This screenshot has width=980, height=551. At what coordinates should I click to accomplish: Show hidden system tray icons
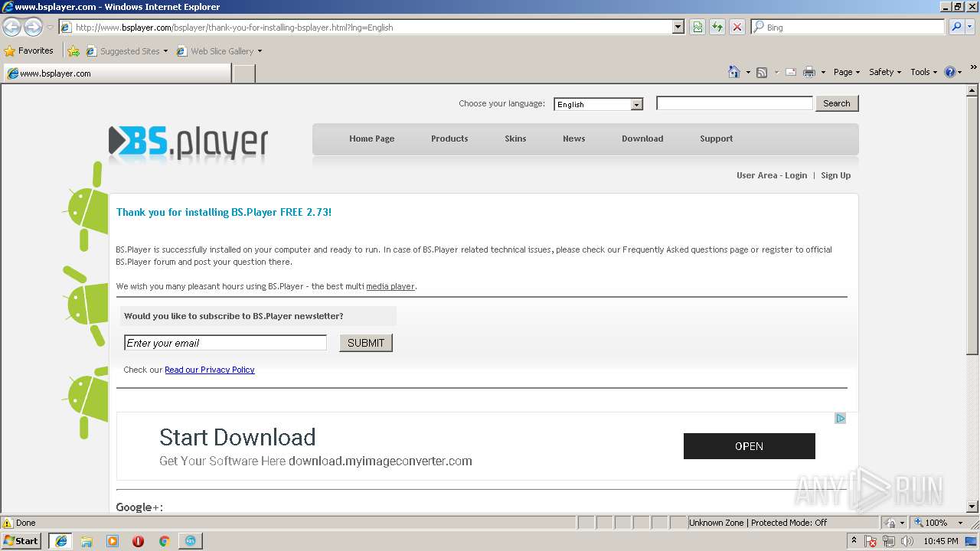point(854,540)
